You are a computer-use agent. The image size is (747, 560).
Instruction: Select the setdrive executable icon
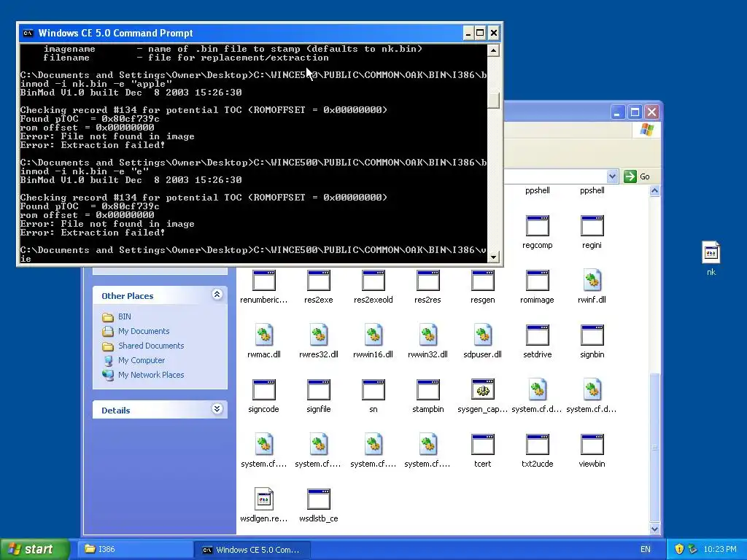click(x=538, y=335)
